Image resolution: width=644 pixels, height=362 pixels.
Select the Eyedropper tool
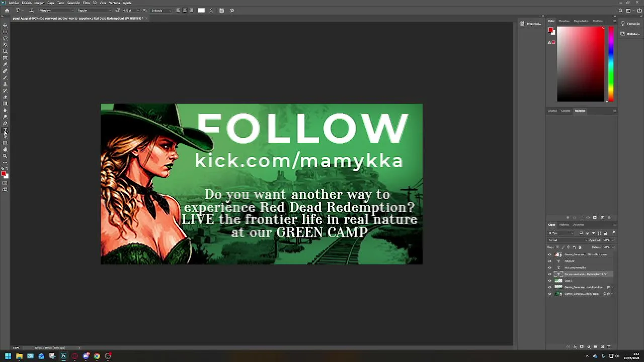[x=5, y=64]
